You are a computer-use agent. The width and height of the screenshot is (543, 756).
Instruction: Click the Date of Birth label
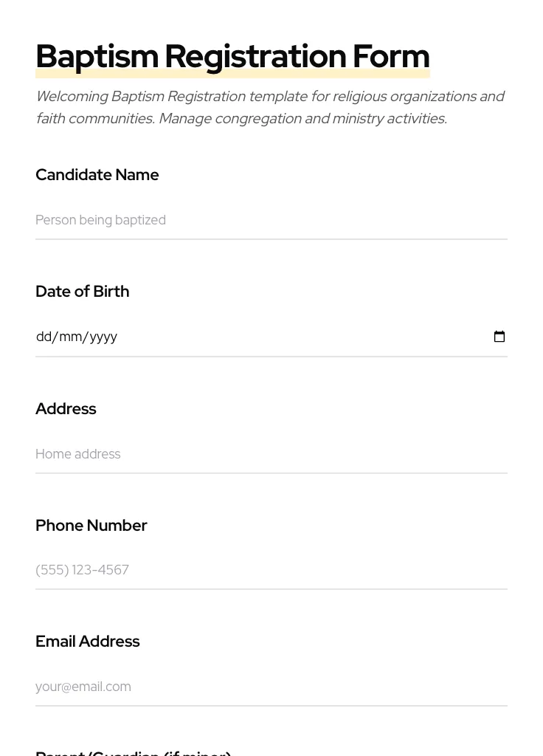coord(83,292)
